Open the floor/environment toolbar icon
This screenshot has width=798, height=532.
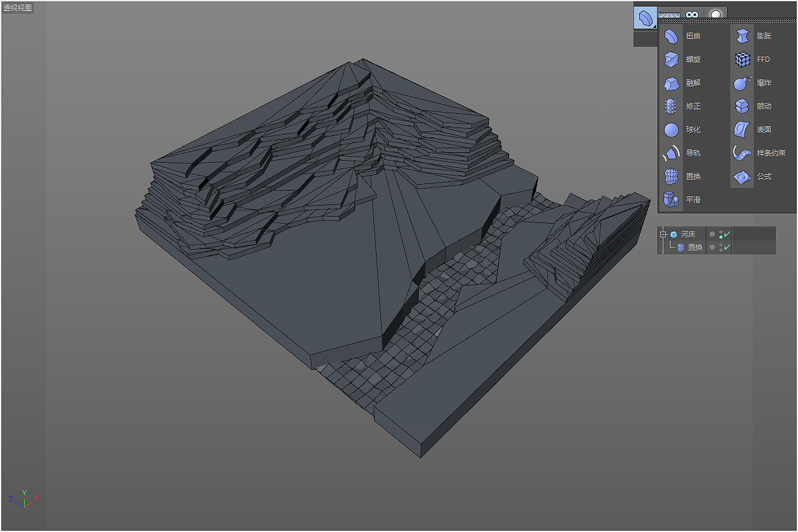pos(669,14)
